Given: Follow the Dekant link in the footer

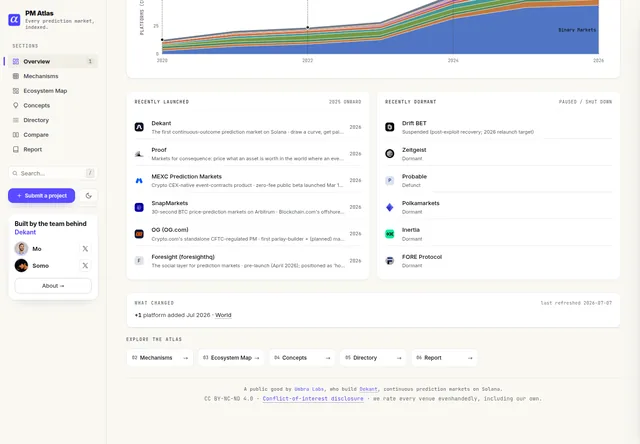Looking at the screenshot, I should tap(368, 389).
